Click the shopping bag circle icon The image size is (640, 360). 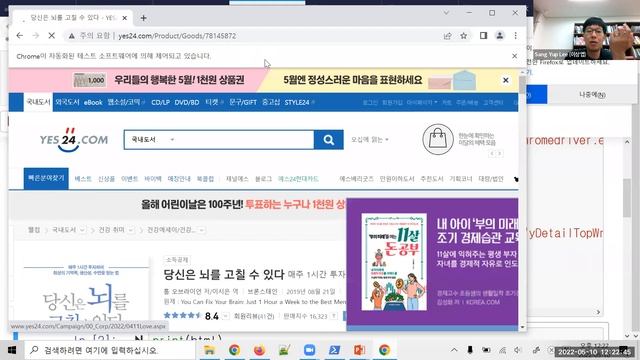438,140
